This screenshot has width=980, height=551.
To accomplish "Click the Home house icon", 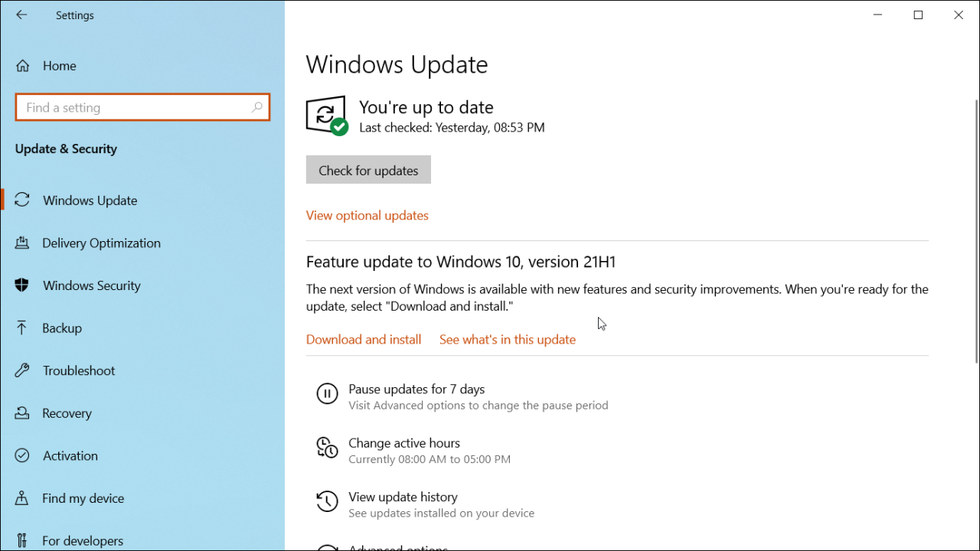I will (x=23, y=66).
